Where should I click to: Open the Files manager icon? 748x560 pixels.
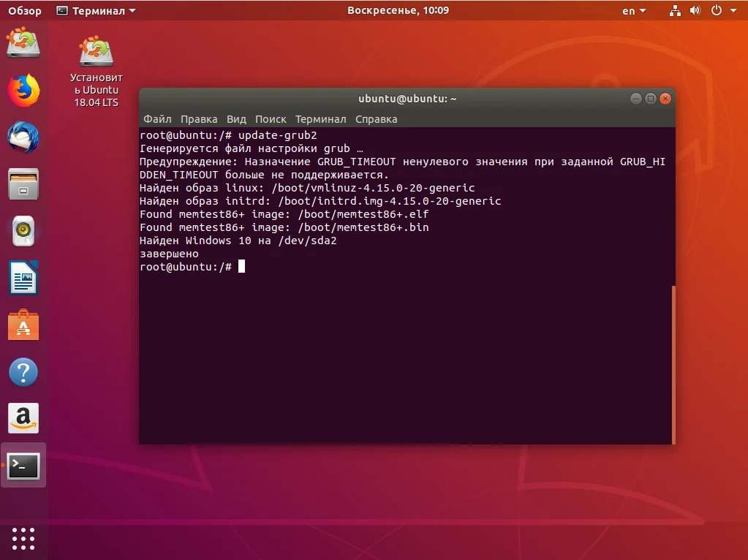point(23,184)
